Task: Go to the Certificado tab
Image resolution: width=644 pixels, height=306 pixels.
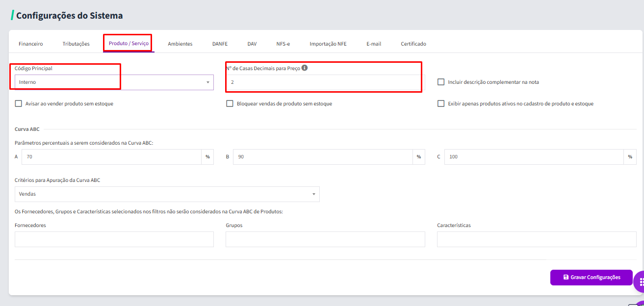Action: [413, 44]
